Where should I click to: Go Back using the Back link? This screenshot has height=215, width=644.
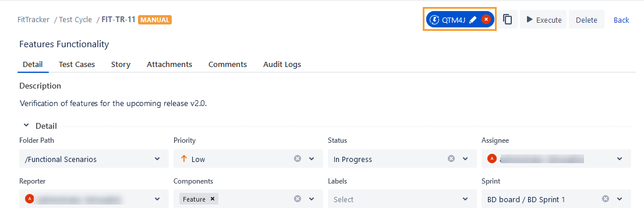(x=621, y=20)
